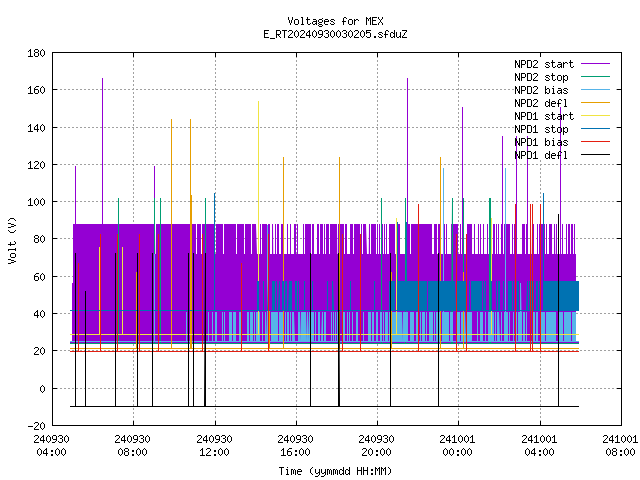Click the '240930 16:00' time tick label
This screenshot has height=480, width=640.
point(296,446)
